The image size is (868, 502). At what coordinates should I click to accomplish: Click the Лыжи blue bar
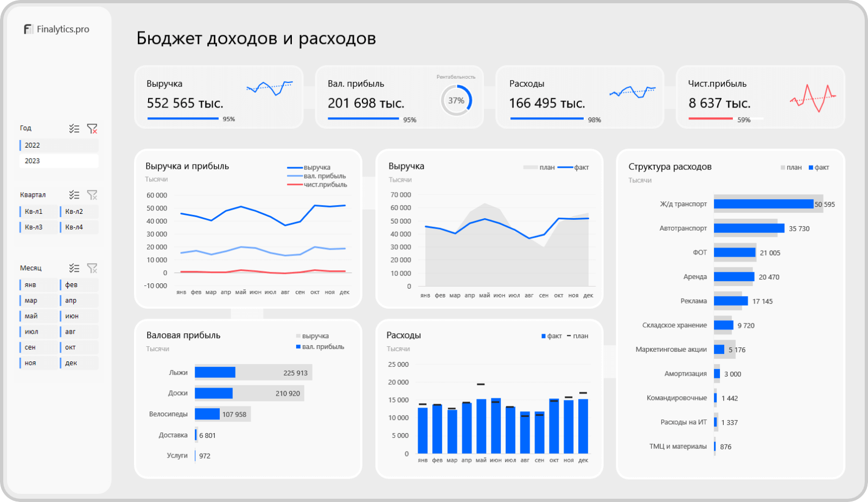215,372
